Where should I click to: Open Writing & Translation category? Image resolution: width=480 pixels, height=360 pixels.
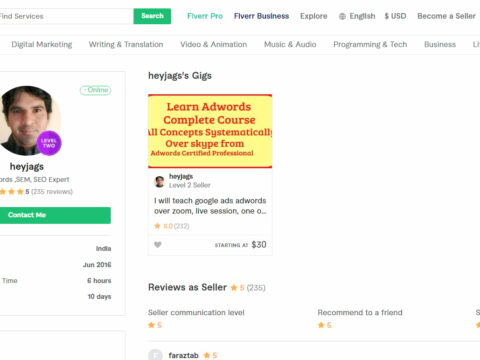click(126, 44)
